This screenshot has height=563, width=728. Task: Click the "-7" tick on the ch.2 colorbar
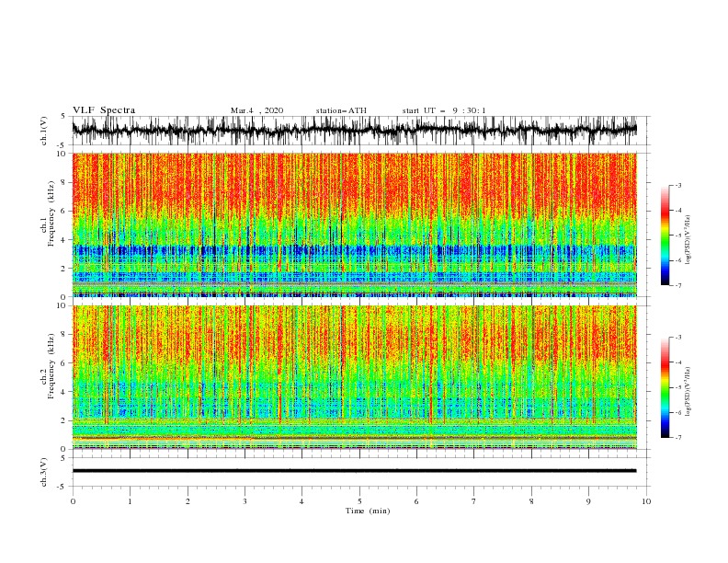(677, 438)
